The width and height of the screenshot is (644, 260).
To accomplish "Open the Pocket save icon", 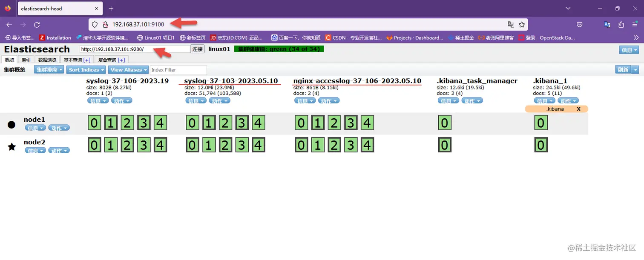I will tap(580, 25).
